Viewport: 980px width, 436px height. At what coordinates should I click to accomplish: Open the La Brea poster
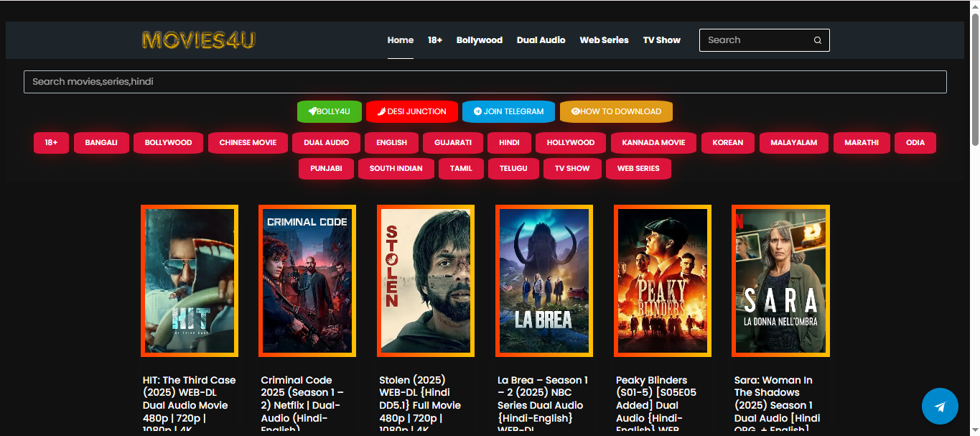click(544, 281)
